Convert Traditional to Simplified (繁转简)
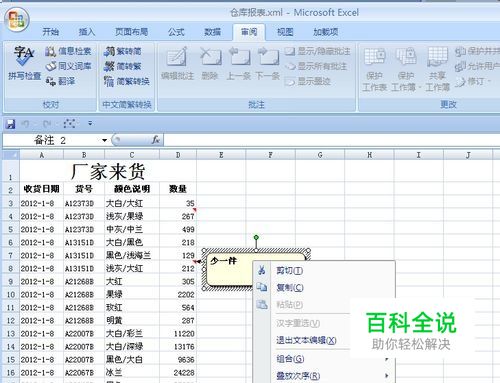 pos(123,51)
